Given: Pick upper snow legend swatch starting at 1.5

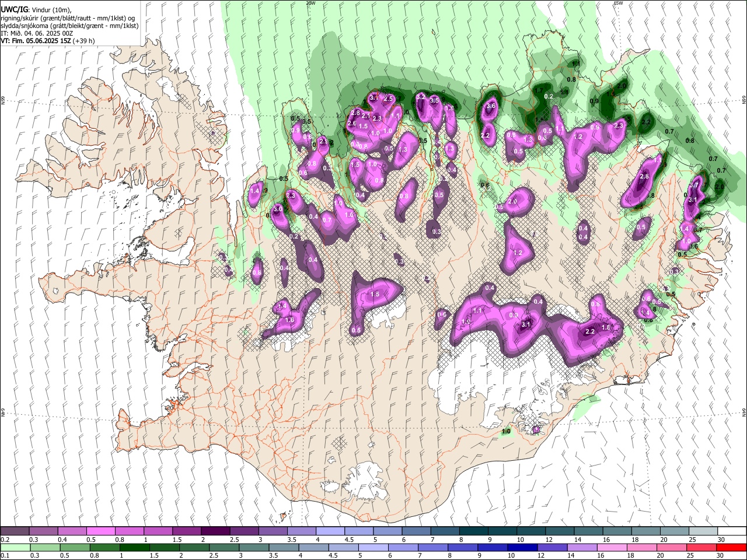Looking at the screenshot, I should pyautogui.click(x=186, y=531).
